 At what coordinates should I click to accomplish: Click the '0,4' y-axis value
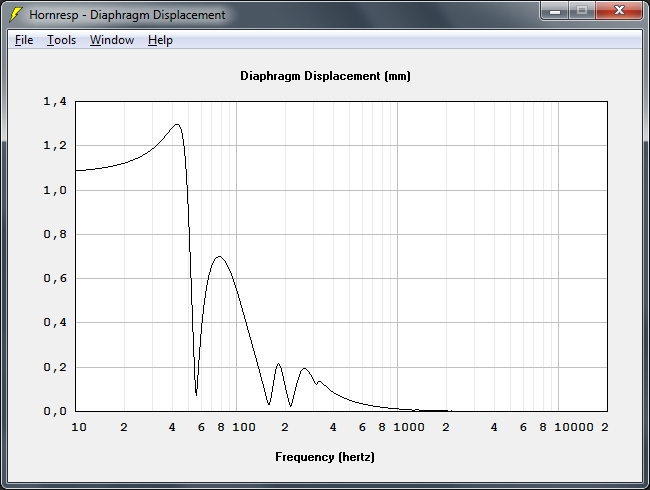click(55, 323)
